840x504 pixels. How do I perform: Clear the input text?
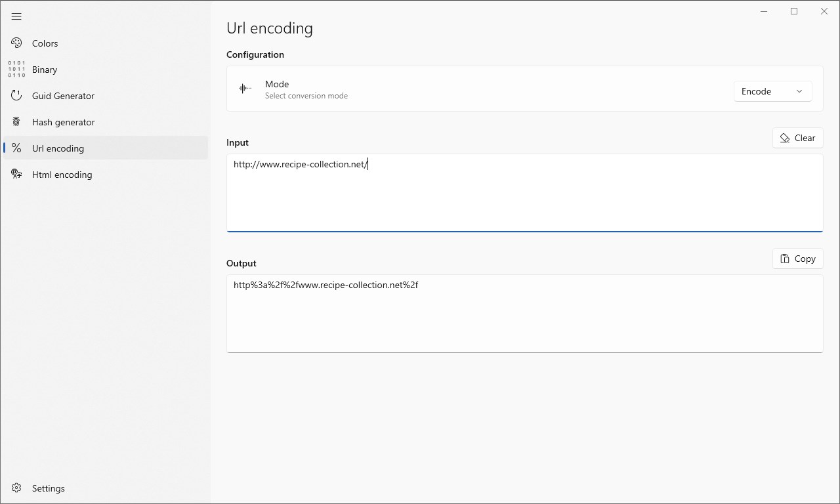click(797, 138)
